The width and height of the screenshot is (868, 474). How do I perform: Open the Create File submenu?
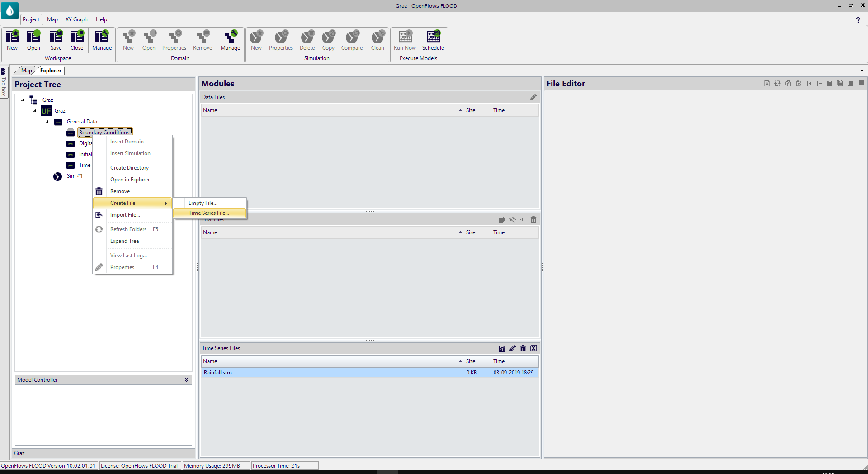pos(132,203)
